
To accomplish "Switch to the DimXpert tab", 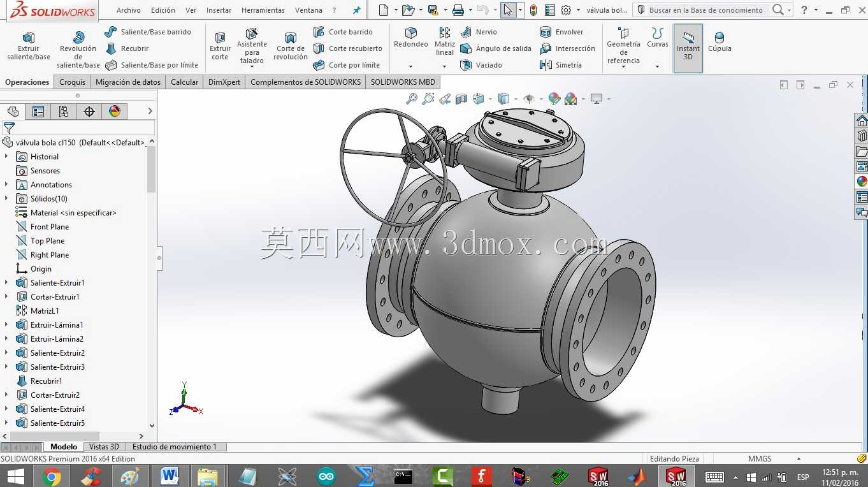I will (224, 82).
